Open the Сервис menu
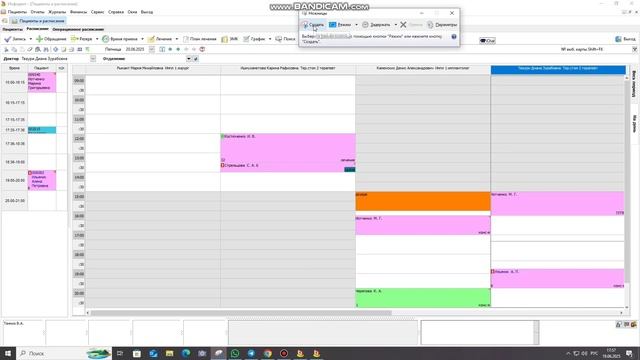 [97, 12]
